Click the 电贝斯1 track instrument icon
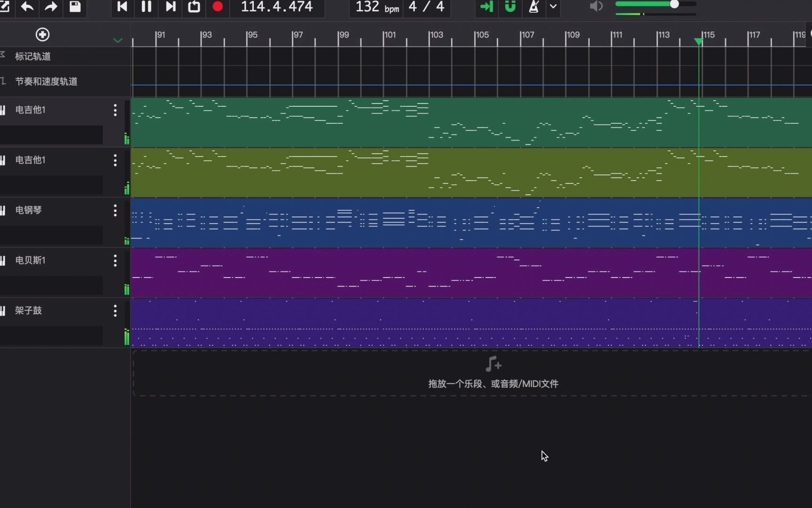This screenshot has width=812, height=508. [x=3, y=261]
